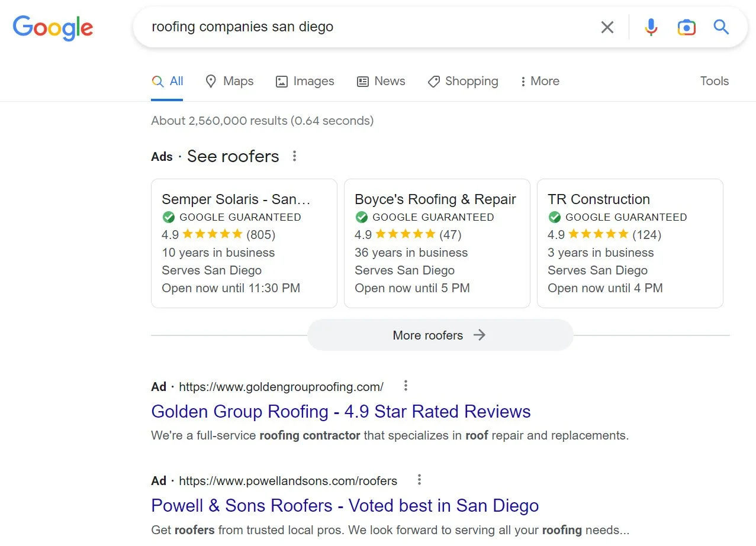Image resolution: width=756 pixels, height=546 pixels.
Task: Open Semper Solaris roofer card
Action: pos(244,243)
